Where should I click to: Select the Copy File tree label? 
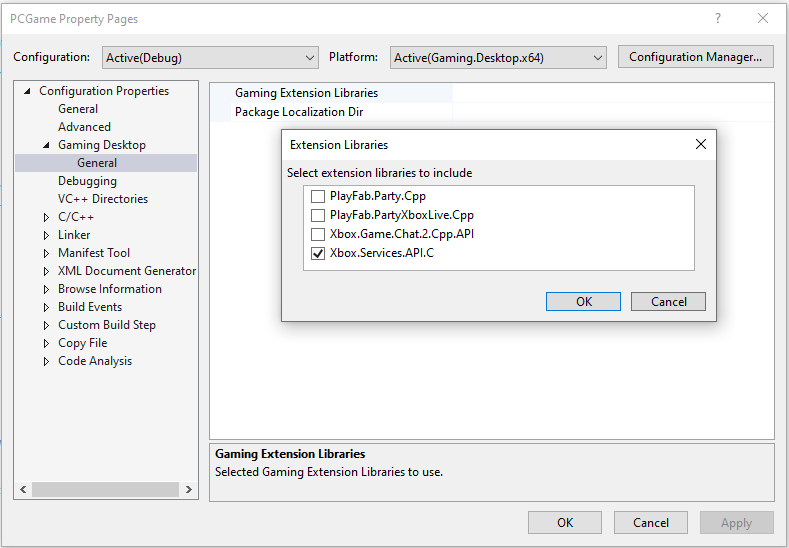pyautogui.click(x=83, y=343)
